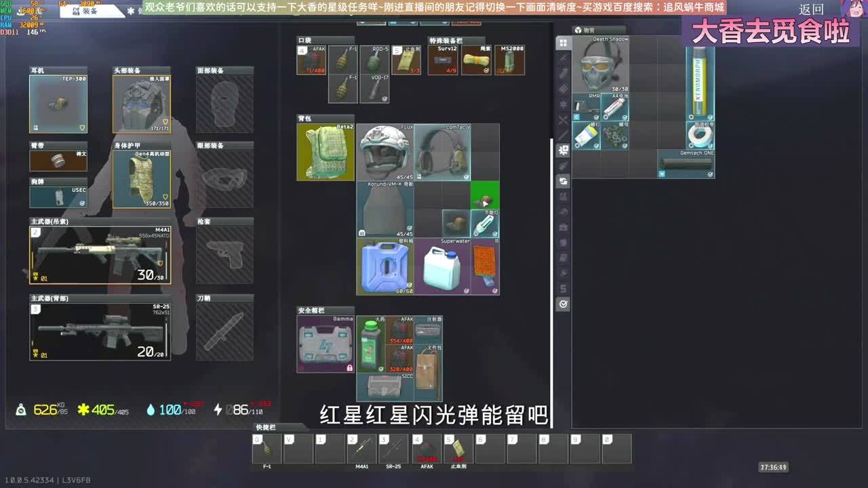Select the RMR sight in stash
Image resolution: width=868 pixels, height=488 pixels.
[587, 107]
